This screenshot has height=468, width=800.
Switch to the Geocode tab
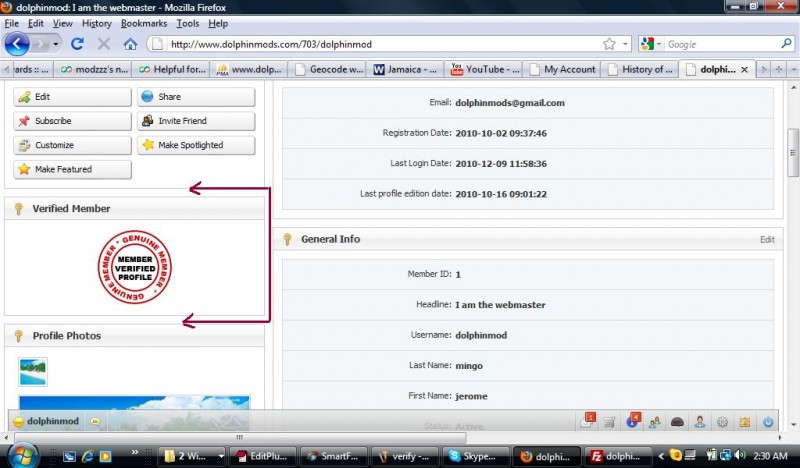tap(328, 69)
